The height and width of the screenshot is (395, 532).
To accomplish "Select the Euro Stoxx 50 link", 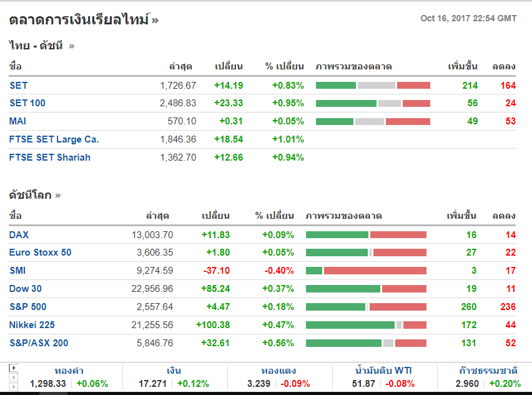I will click(x=41, y=252).
